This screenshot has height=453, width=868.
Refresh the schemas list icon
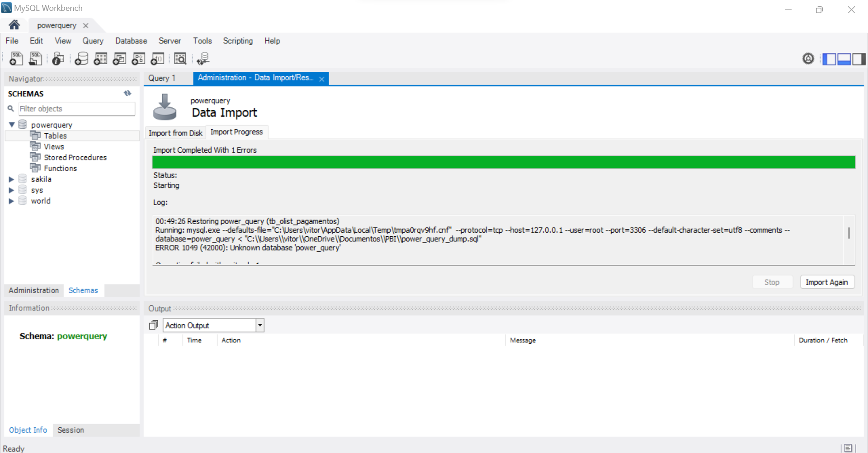click(127, 93)
